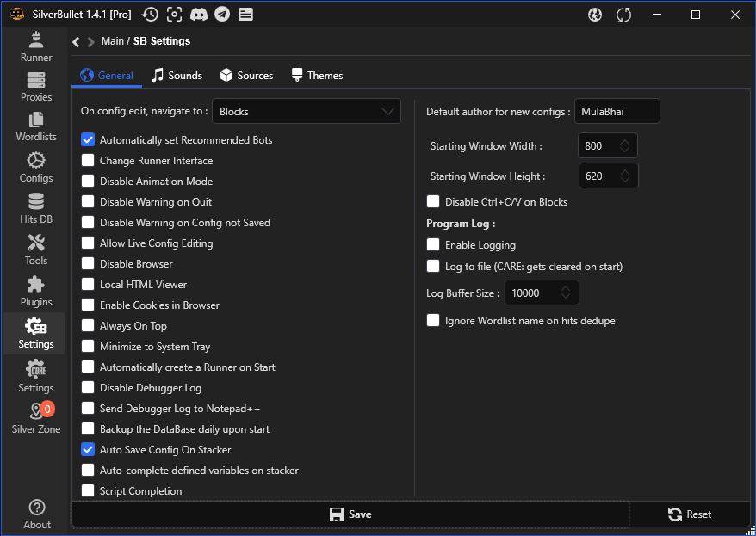Open the Discord icon in title bar
756x536 pixels.
(x=199, y=15)
